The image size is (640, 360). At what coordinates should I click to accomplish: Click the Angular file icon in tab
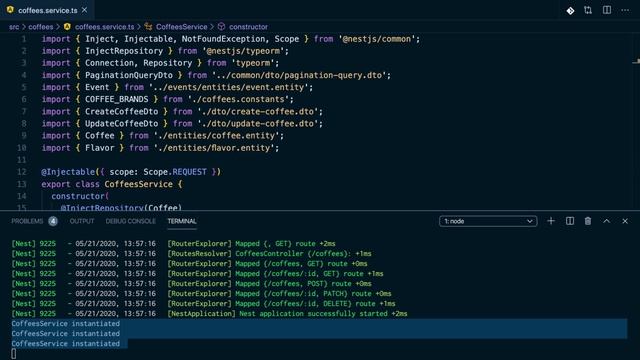(x=10, y=10)
